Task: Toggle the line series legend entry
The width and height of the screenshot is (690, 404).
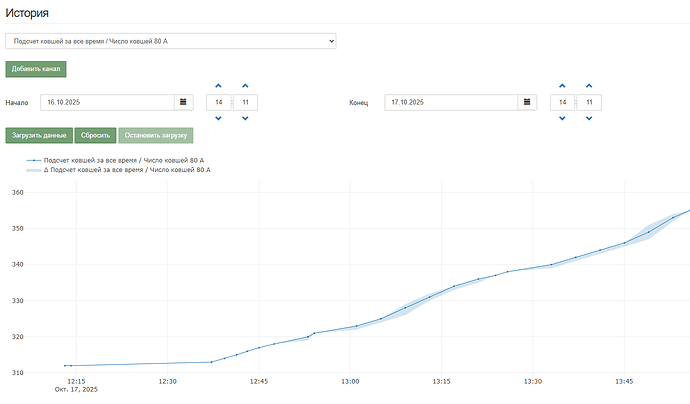Action: point(115,160)
